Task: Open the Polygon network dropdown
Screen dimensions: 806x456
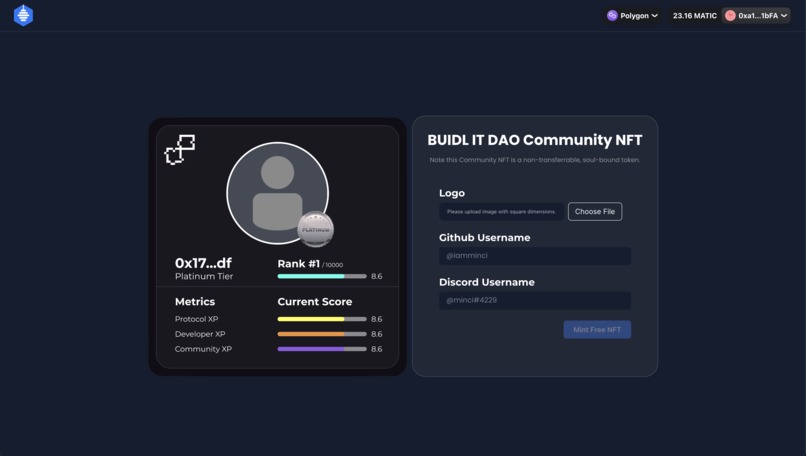Action: tap(632, 15)
